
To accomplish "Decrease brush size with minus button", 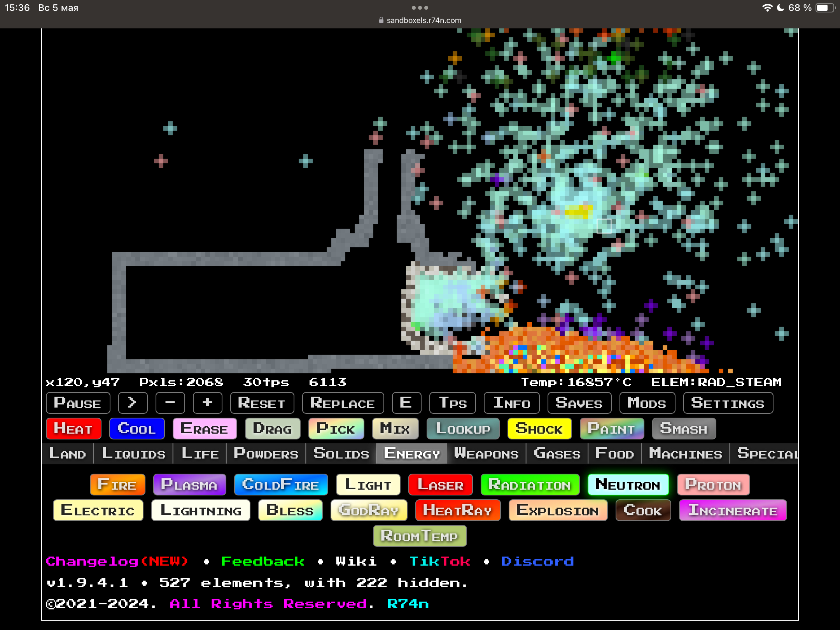I will click(x=170, y=403).
